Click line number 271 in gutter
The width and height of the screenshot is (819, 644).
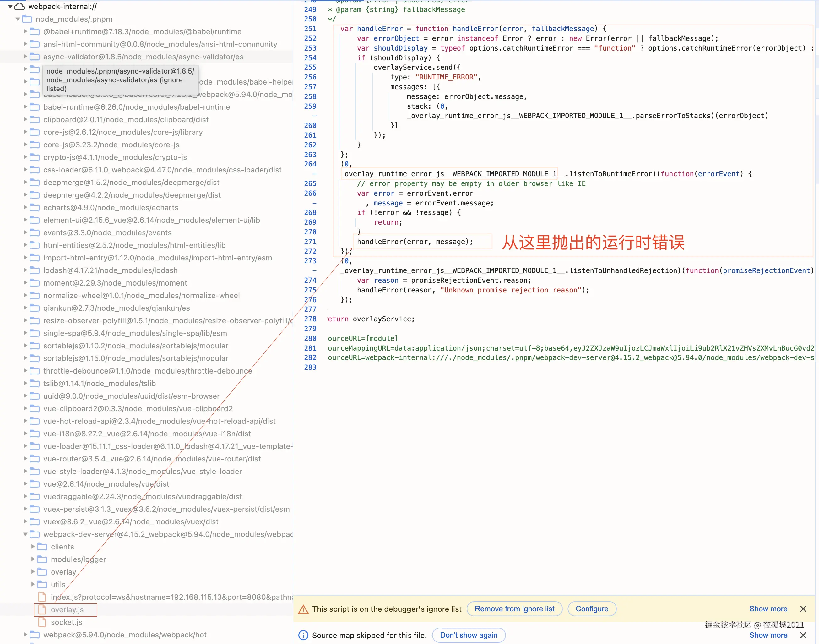click(310, 242)
